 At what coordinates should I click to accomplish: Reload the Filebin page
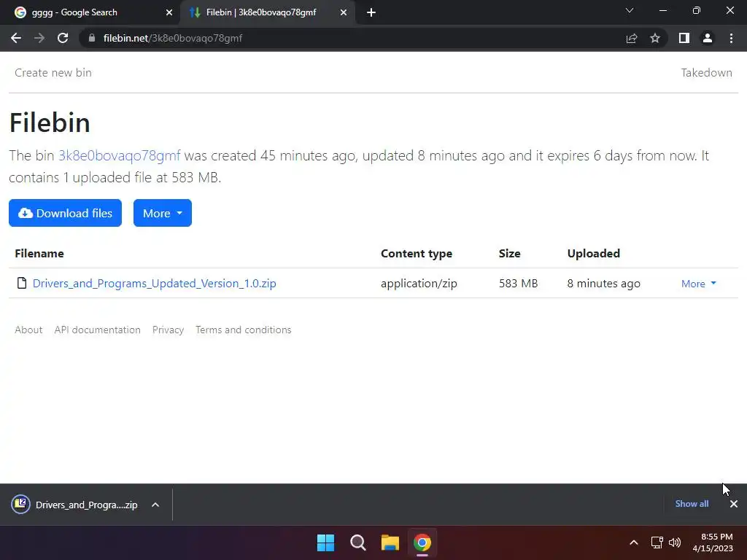(63, 38)
